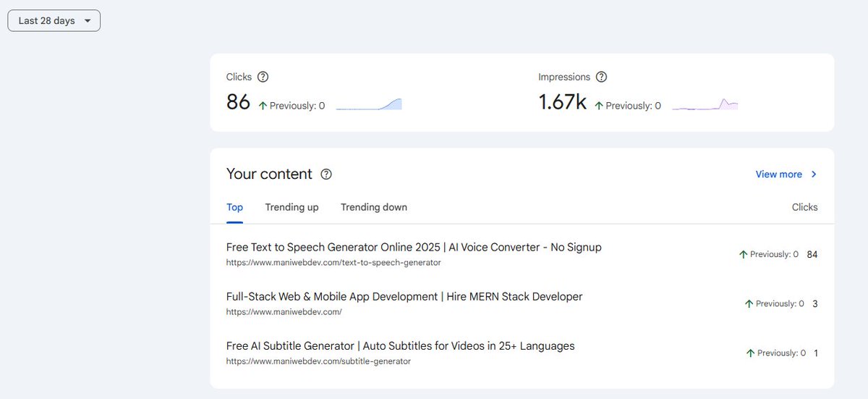Click the Impressions sparkline chart
The height and width of the screenshot is (399, 868).
click(705, 104)
